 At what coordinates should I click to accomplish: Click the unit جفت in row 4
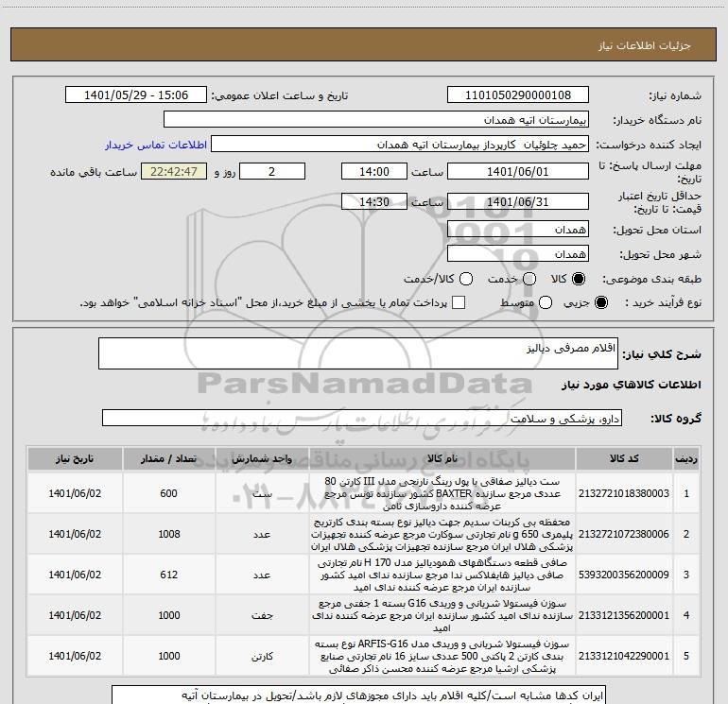click(262, 615)
